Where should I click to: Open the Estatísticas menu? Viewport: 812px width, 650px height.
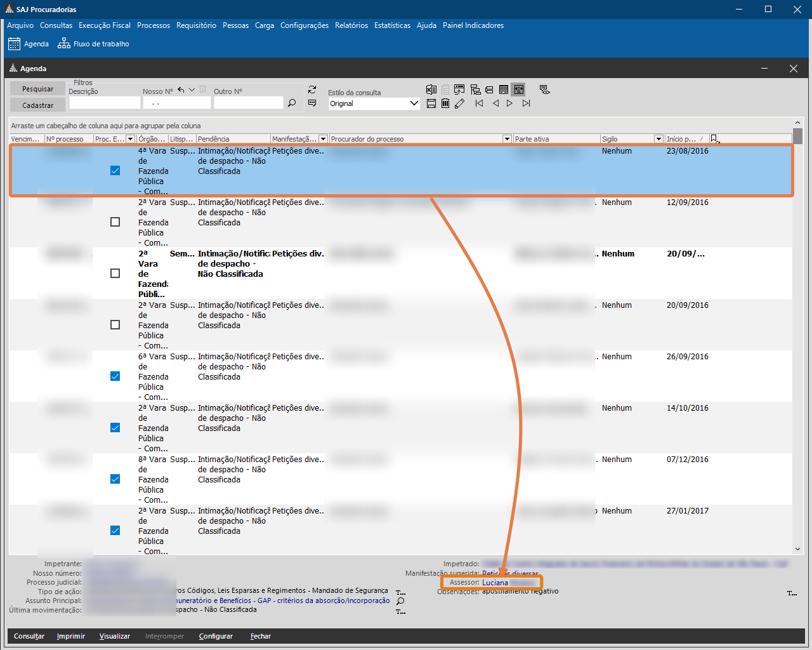pyautogui.click(x=392, y=25)
